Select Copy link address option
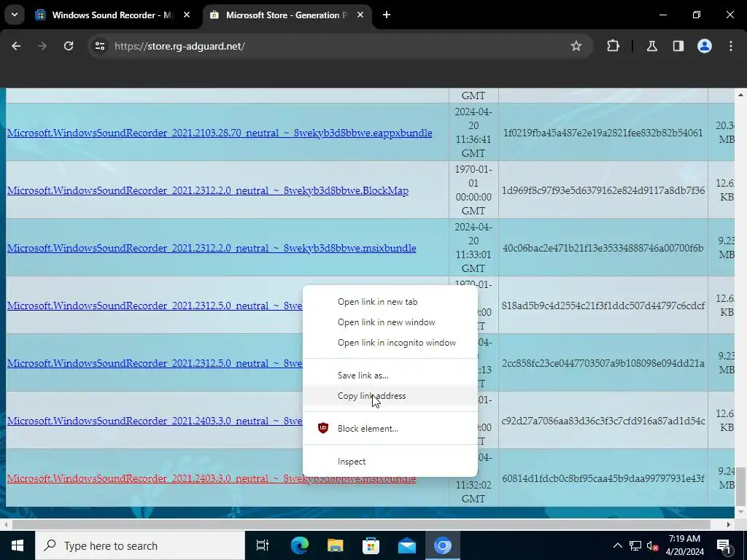The height and width of the screenshot is (560, 747). (371, 396)
